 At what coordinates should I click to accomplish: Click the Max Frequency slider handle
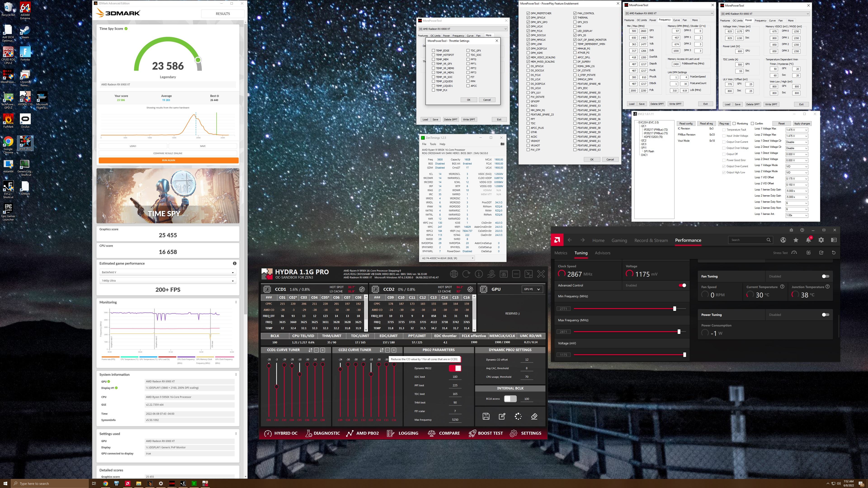point(679,332)
